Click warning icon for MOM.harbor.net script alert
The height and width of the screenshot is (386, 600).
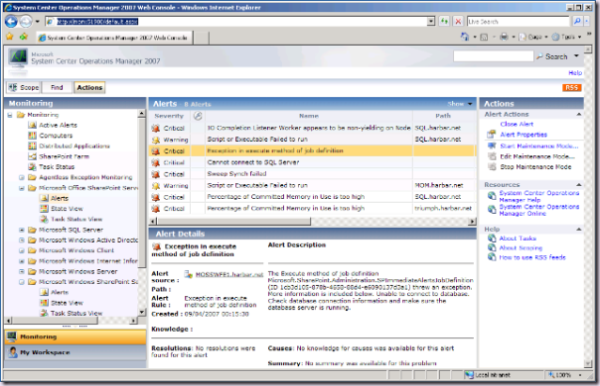pos(156,186)
